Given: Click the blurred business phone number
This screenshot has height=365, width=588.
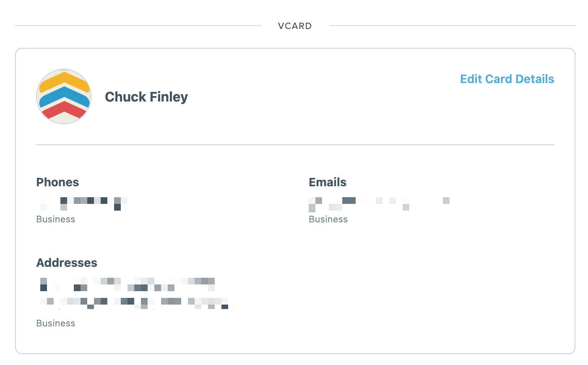Looking at the screenshot, I should coord(83,203).
